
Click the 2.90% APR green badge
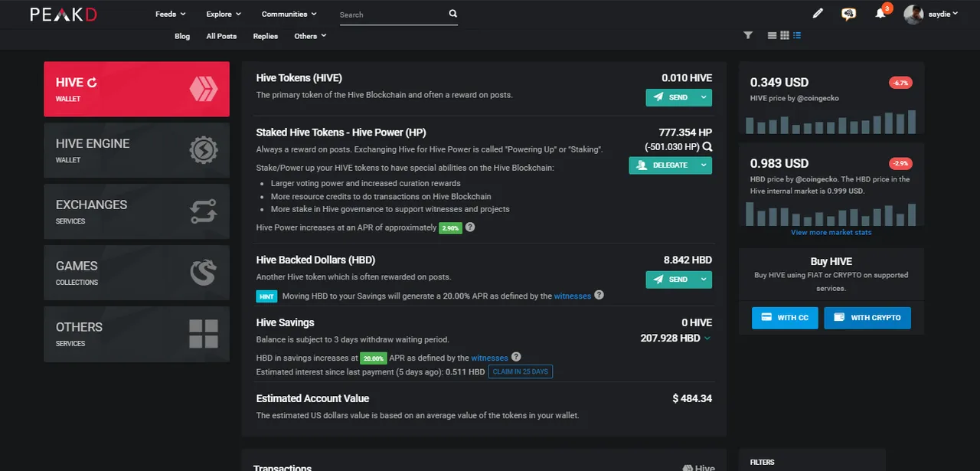(x=450, y=227)
